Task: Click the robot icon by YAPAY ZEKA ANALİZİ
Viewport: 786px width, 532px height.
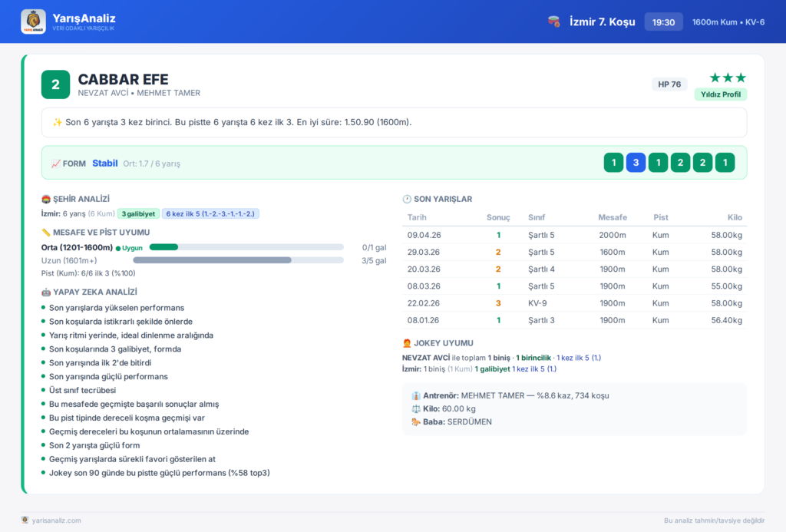Action: pyautogui.click(x=46, y=292)
